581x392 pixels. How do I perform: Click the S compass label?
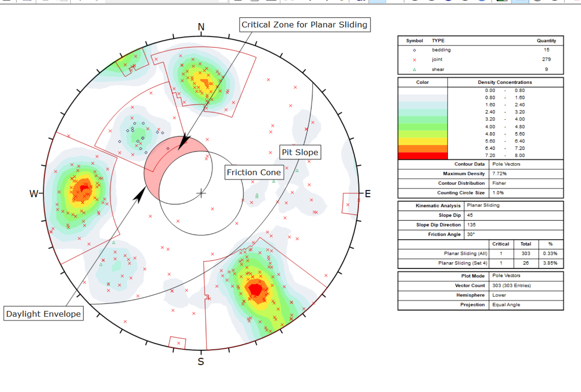[x=201, y=361]
